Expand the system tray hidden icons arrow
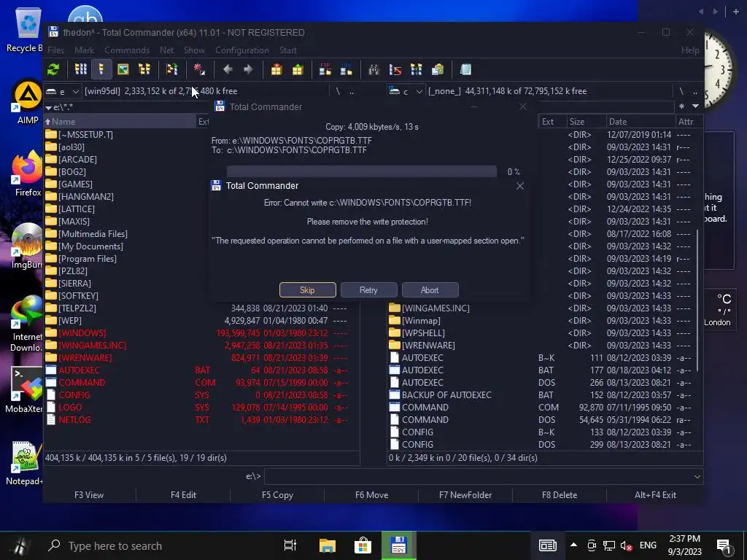The image size is (747, 560). coord(573,545)
